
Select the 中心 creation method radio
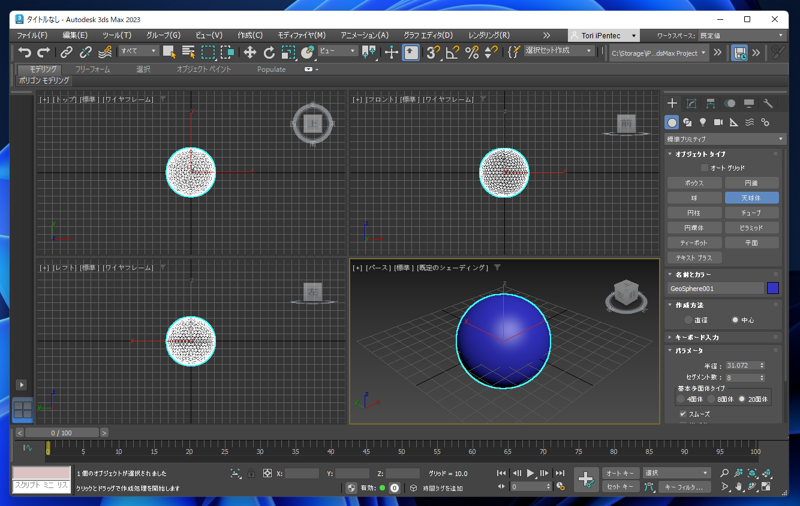point(735,320)
